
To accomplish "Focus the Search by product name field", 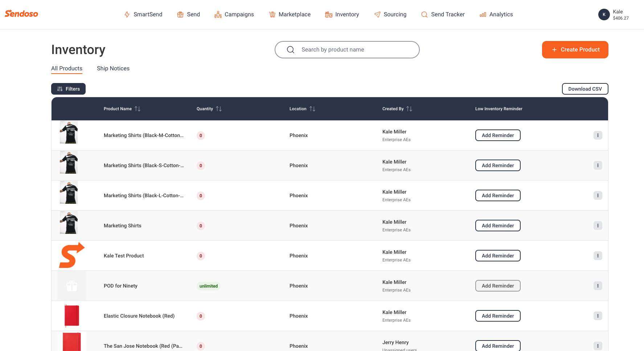I will (347, 50).
